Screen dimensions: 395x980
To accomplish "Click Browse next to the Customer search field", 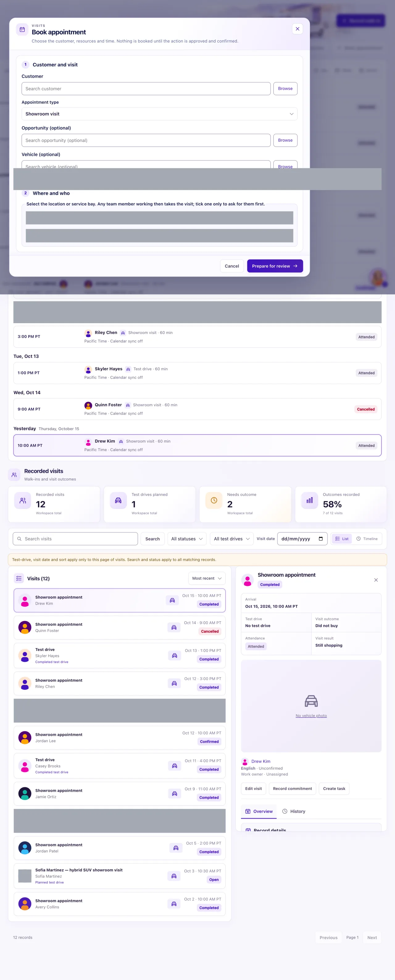I will (285, 89).
